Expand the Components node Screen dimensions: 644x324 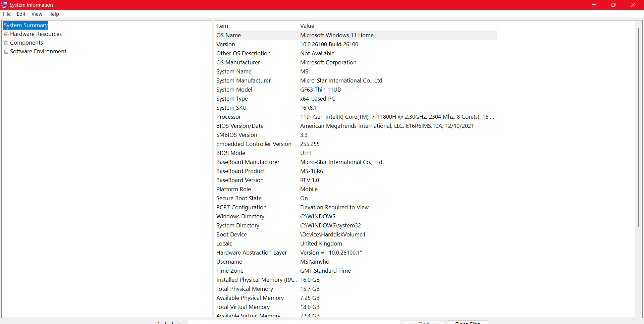pyautogui.click(x=6, y=43)
